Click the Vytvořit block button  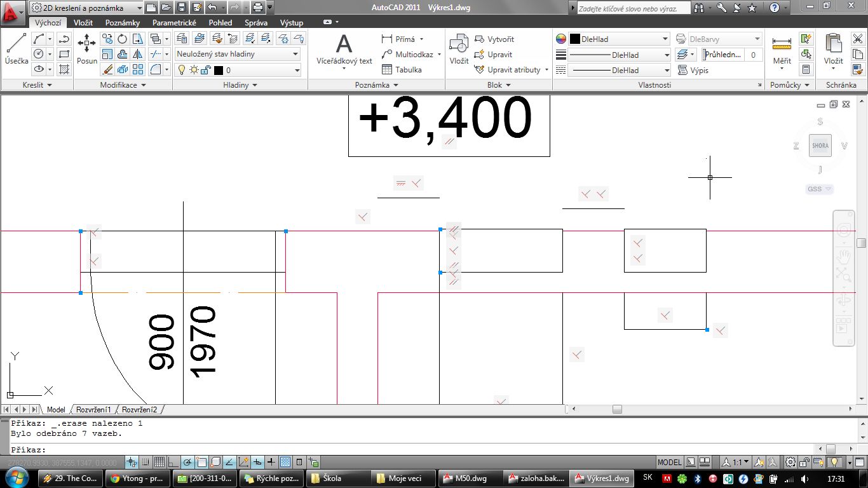coord(494,39)
